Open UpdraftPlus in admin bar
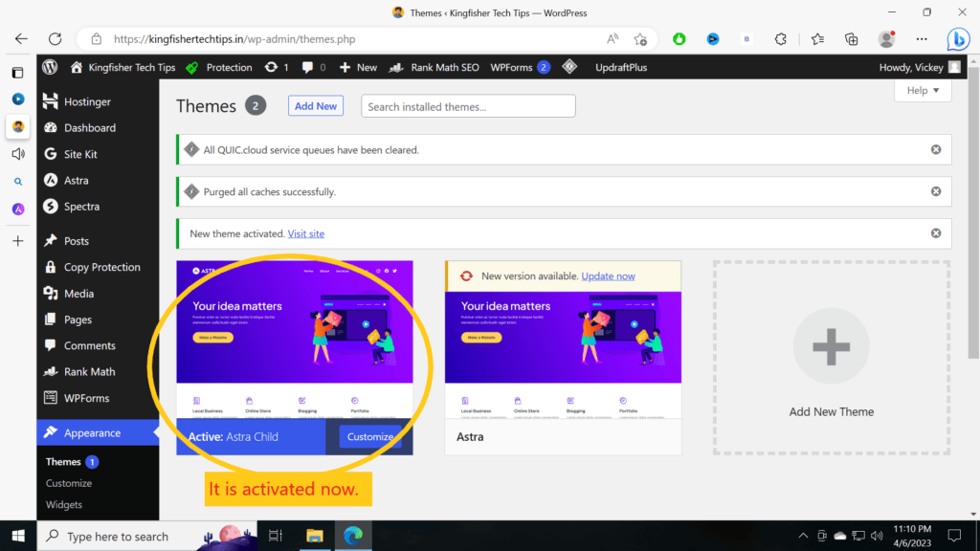The height and width of the screenshot is (551, 980). (621, 67)
